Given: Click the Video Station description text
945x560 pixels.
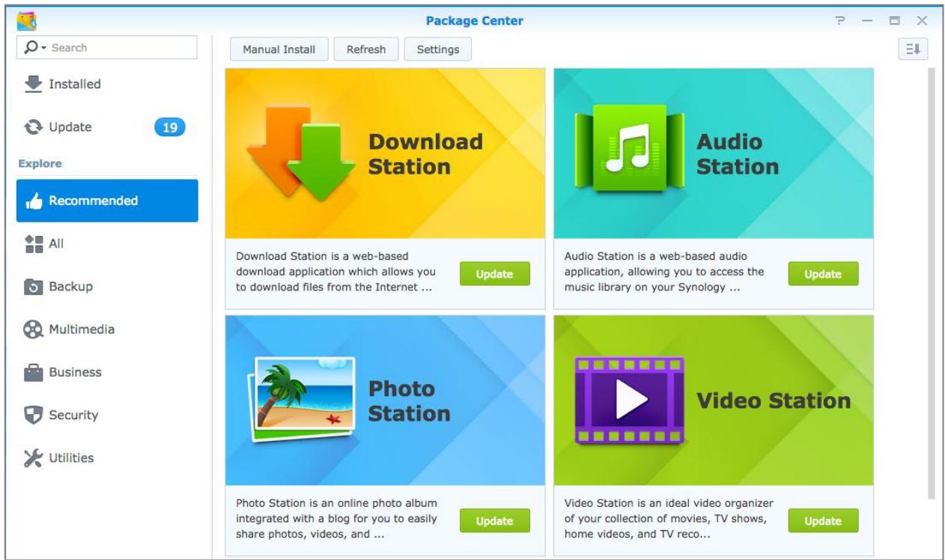Looking at the screenshot, I should [669, 519].
